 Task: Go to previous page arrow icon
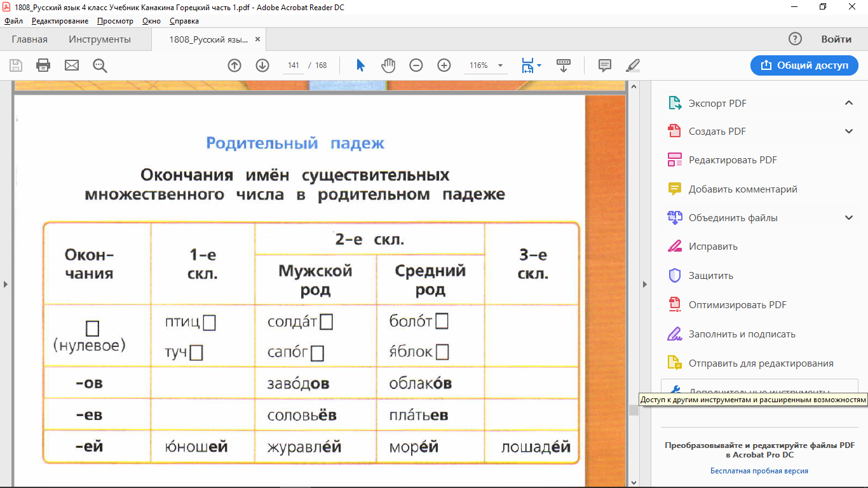click(234, 65)
